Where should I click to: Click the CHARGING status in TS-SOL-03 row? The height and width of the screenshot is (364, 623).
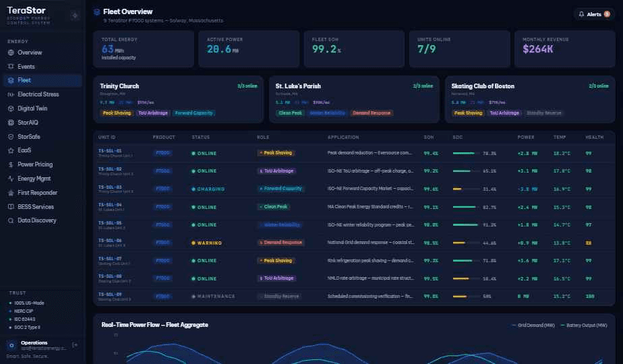point(208,189)
